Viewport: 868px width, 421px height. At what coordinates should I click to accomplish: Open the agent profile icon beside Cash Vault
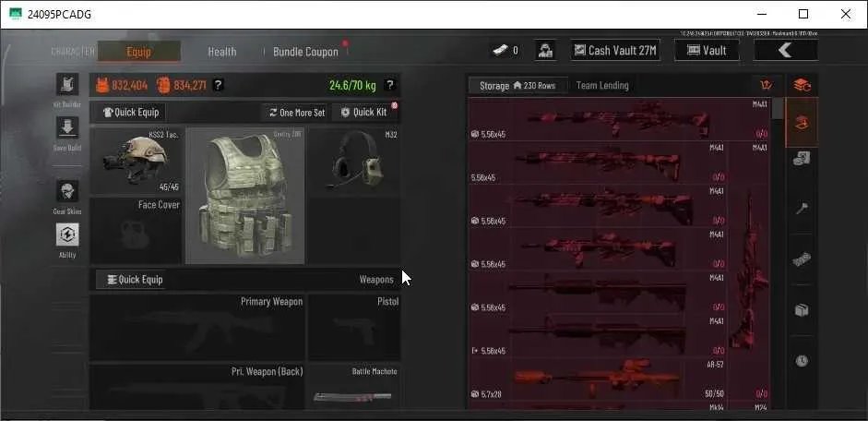tap(545, 51)
